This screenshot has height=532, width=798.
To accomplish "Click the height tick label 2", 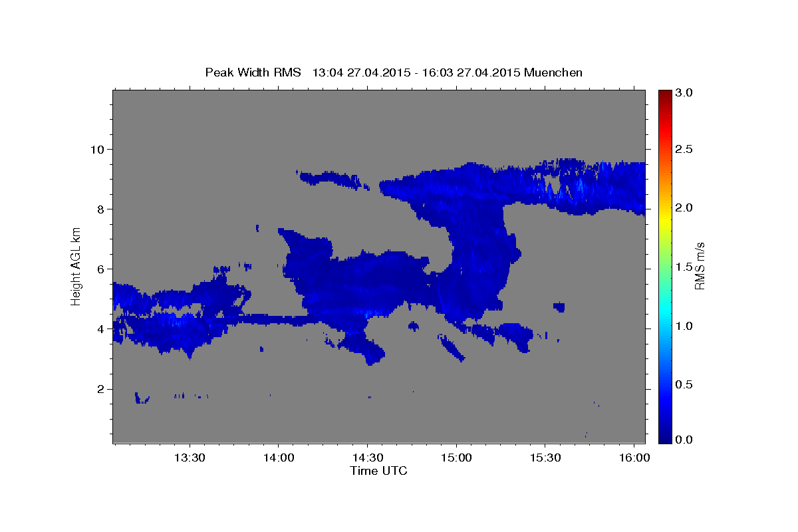I will click(102, 389).
